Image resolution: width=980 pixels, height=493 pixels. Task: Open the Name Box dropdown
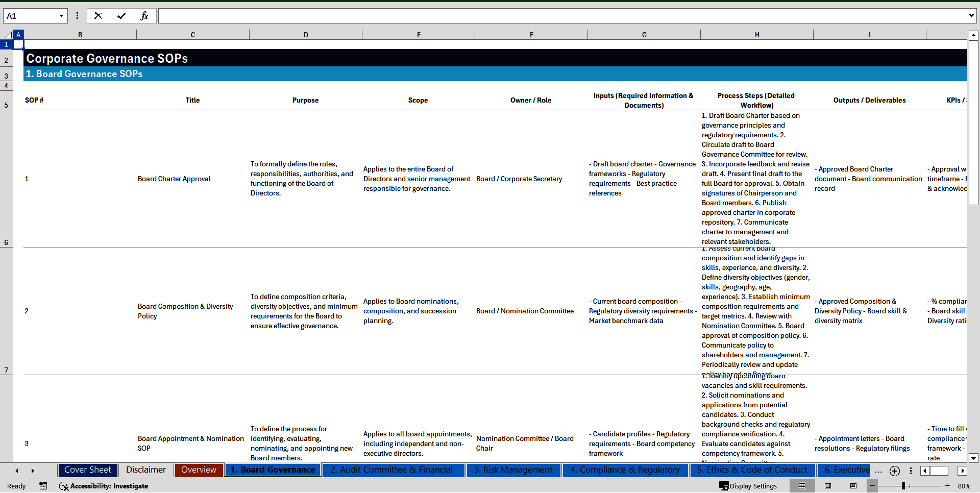click(x=61, y=16)
